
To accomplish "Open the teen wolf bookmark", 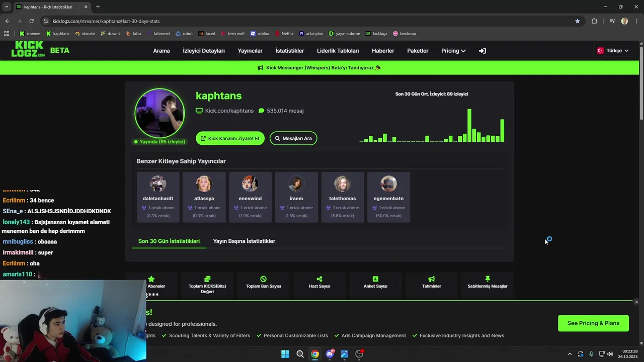I will [232, 34].
